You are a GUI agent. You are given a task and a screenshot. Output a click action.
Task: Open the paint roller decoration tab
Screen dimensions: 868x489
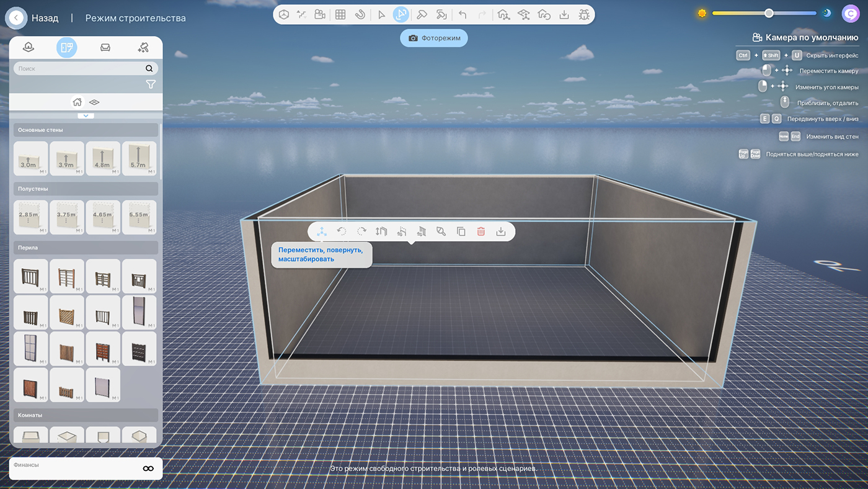tap(143, 47)
